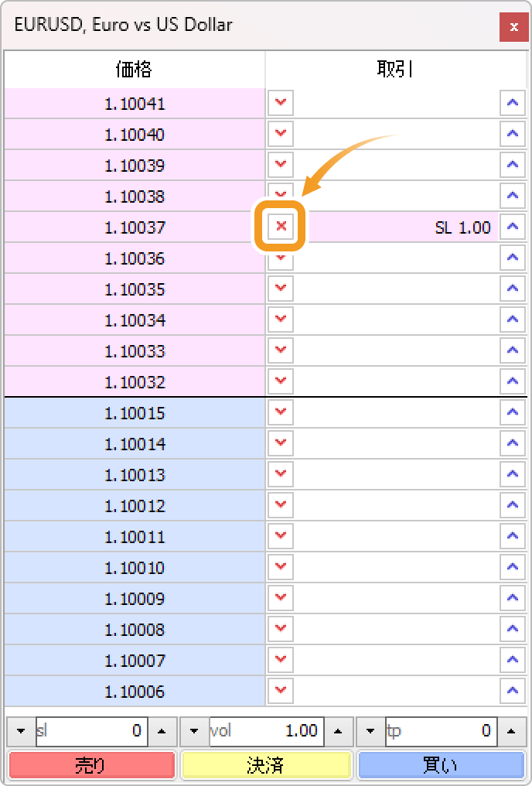Click price cell 1.10041

pos(135,103)
